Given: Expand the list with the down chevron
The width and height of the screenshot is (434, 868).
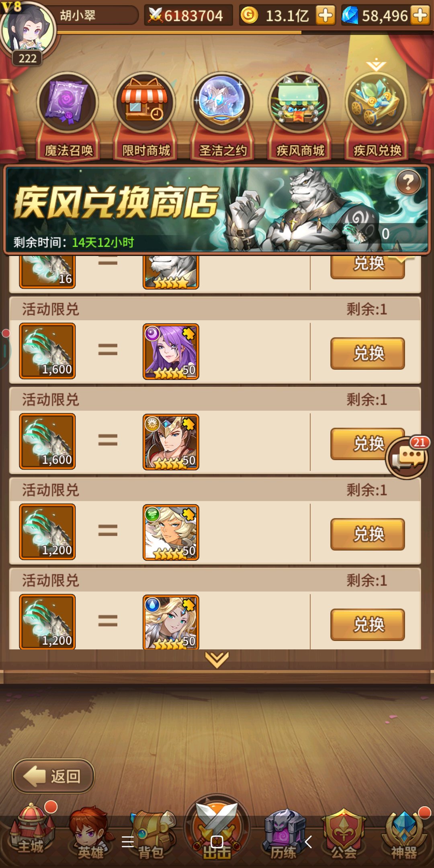Looking at the screenshot, I should tap(217, 659).
